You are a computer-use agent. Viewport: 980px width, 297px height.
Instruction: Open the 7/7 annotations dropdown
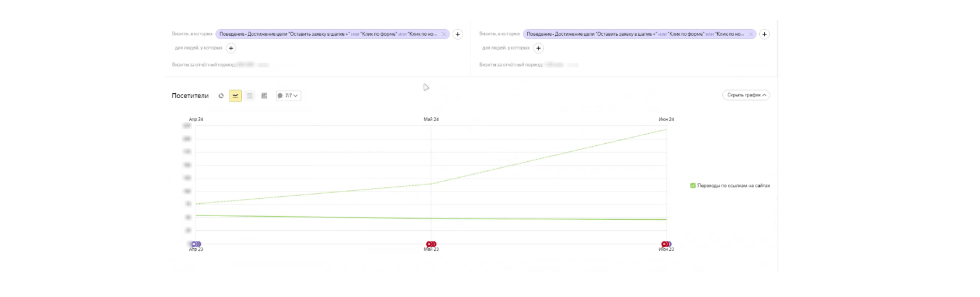(x=288, y=96)
